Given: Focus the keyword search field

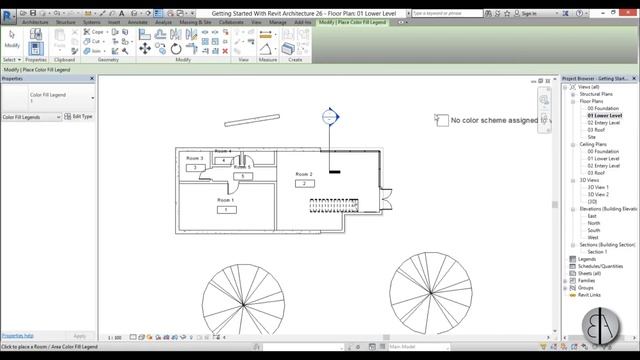Looking at the screenshot, I should (x=447, y=13).
